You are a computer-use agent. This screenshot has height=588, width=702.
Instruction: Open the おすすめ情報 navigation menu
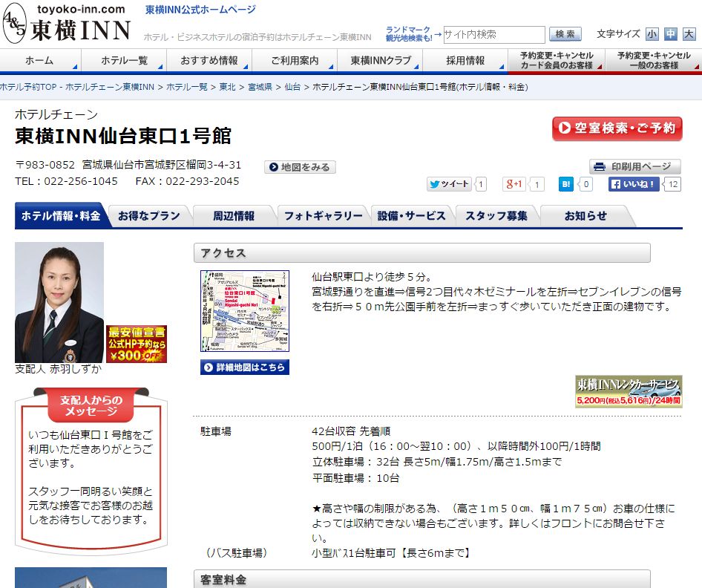pos(209,60)
